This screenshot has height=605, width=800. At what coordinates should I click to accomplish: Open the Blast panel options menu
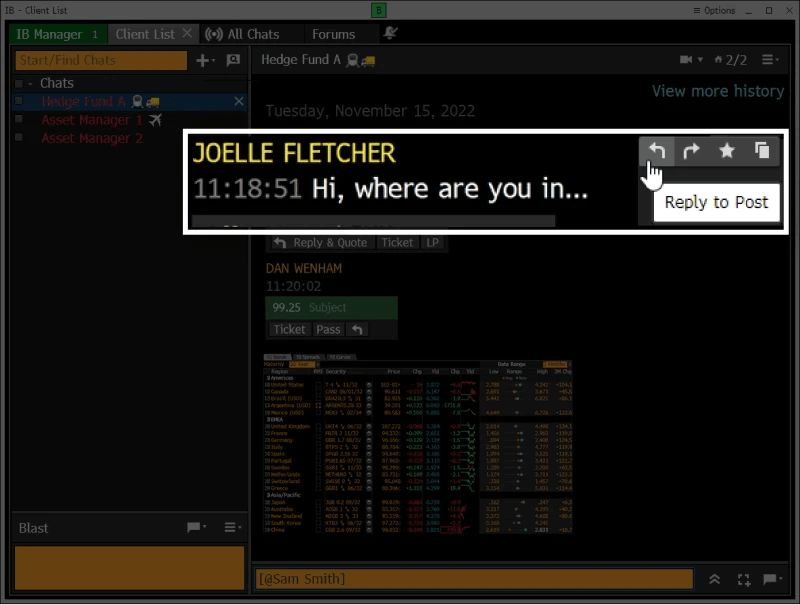[231, 527]
